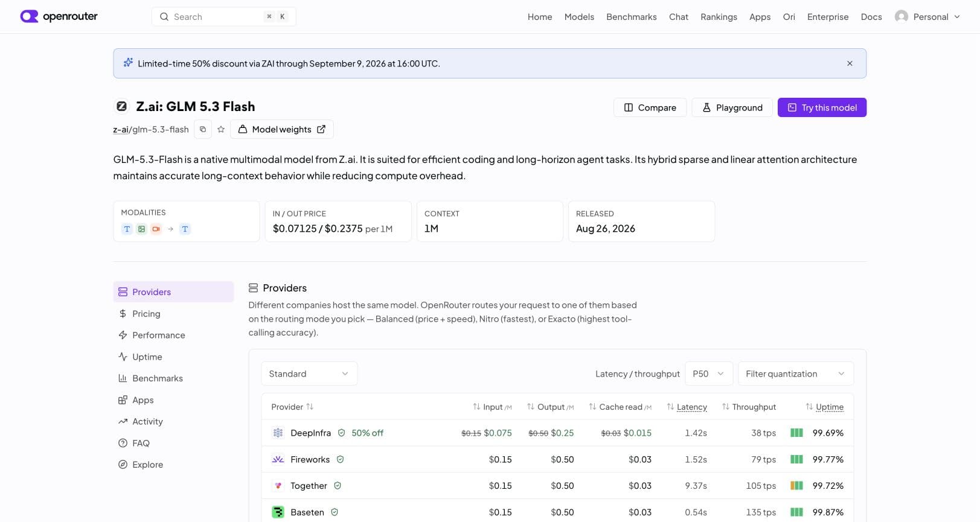980x522 pixels.
Task: Click DeepInfra's 50% off label
Action: 368,433
